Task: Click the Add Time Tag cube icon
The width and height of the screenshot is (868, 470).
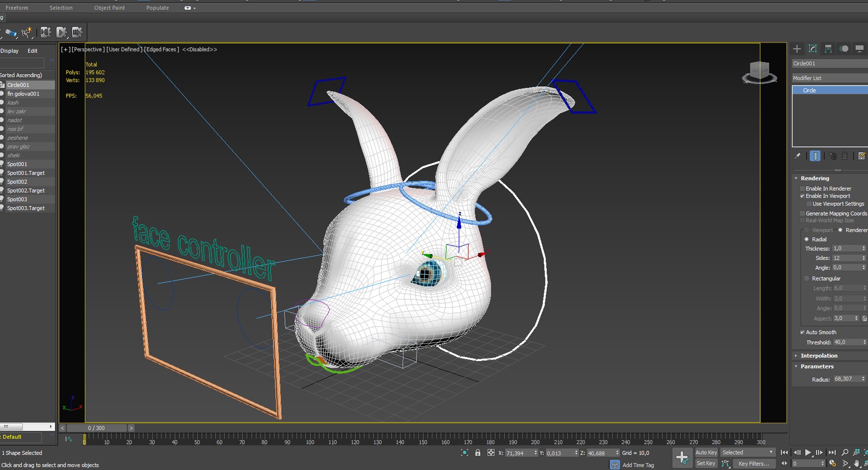Action: pyautogui.click(x=615, y=465)
